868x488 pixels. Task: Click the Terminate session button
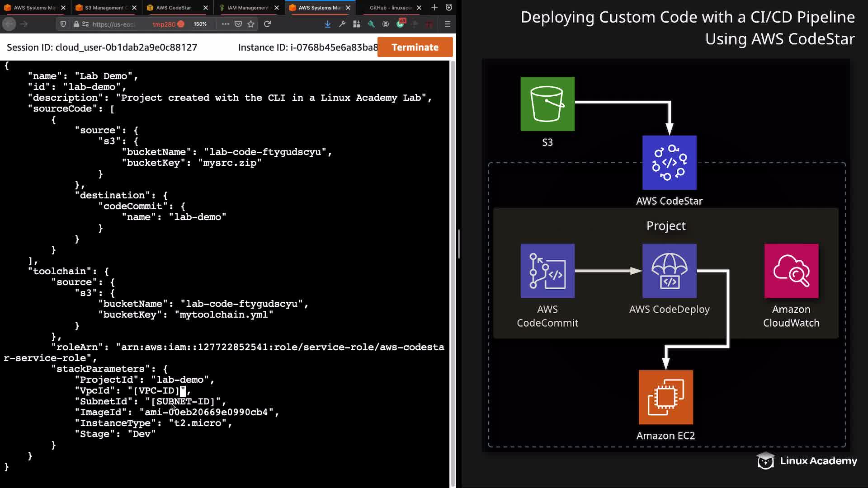pyautogui.click(x=415, y=47)
